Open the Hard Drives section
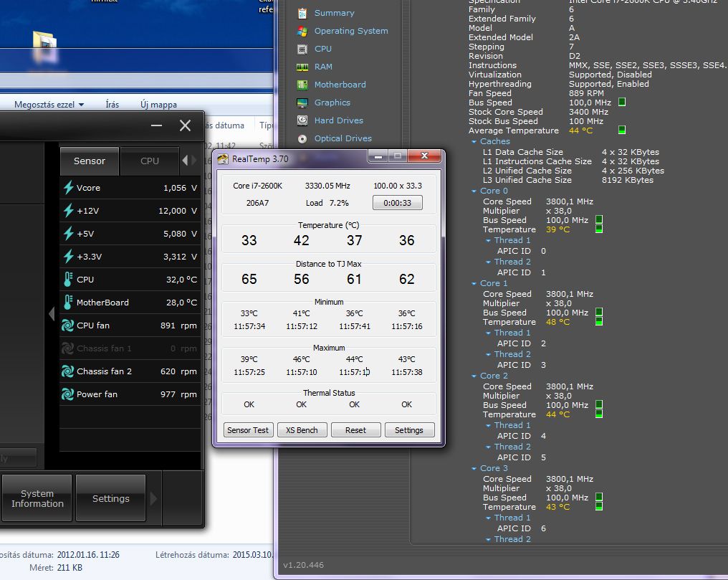728x580 pixels. click(x=338, y=120)
